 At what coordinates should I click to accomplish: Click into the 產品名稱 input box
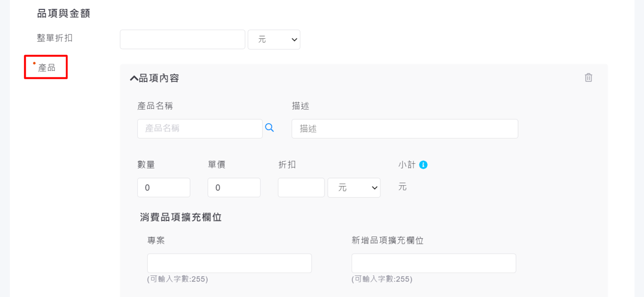200,129
